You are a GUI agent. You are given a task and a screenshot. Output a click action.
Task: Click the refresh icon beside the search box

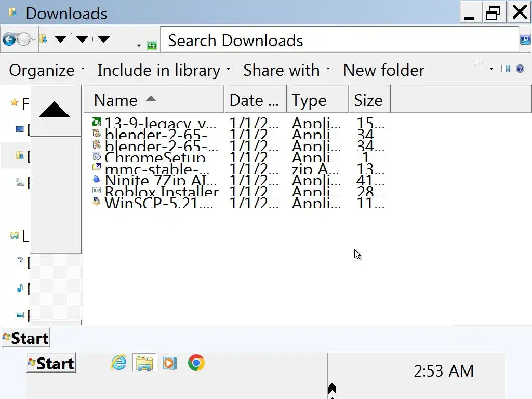(x=152, y=45)
